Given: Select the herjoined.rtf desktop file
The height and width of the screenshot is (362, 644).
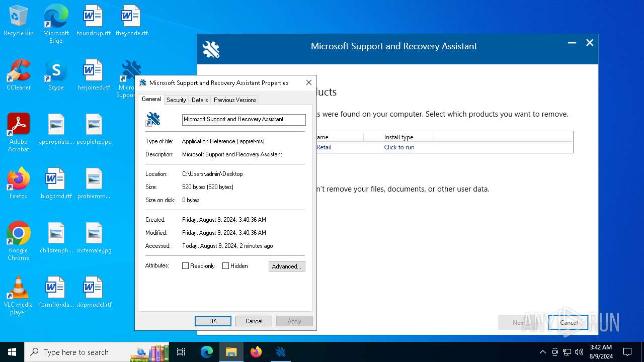Looking at the screenshot, I should tap(94, 75).
